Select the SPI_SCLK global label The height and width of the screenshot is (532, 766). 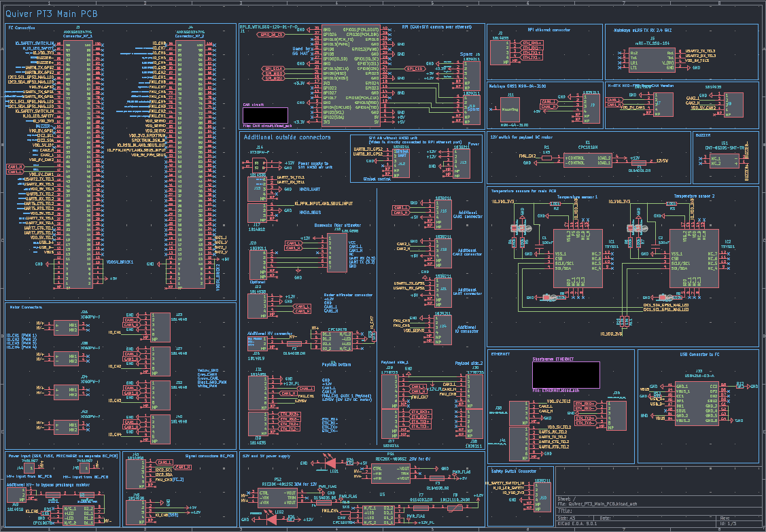point(273,69)
